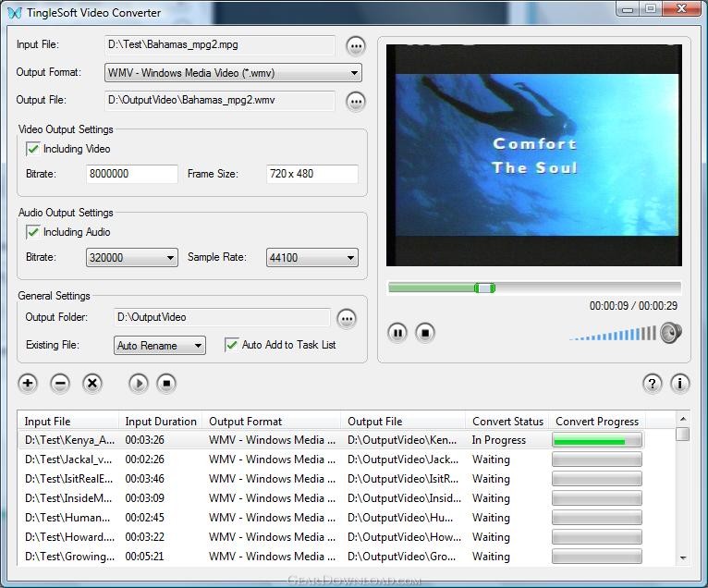Disable the Including Audio checkbox
708x588 pixels.
[33, 232]
